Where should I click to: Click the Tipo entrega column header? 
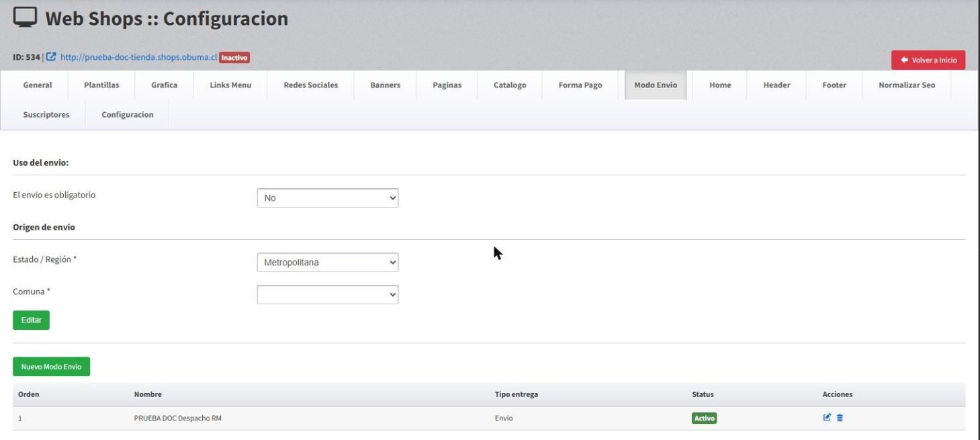(516, 394)
